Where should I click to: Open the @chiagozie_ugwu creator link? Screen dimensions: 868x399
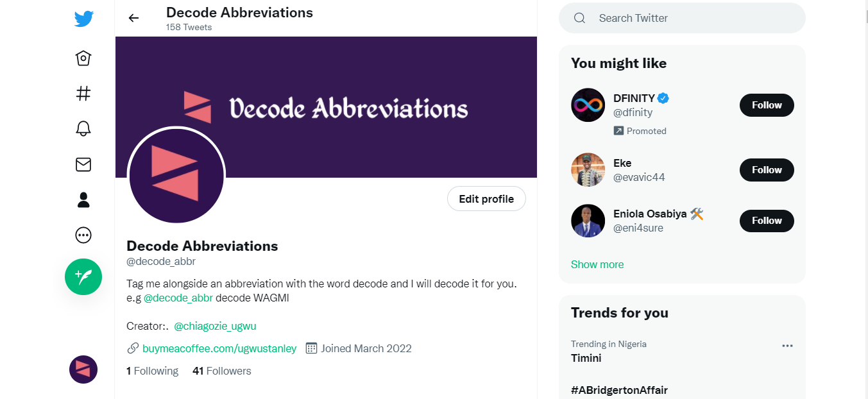coord(216,326)
